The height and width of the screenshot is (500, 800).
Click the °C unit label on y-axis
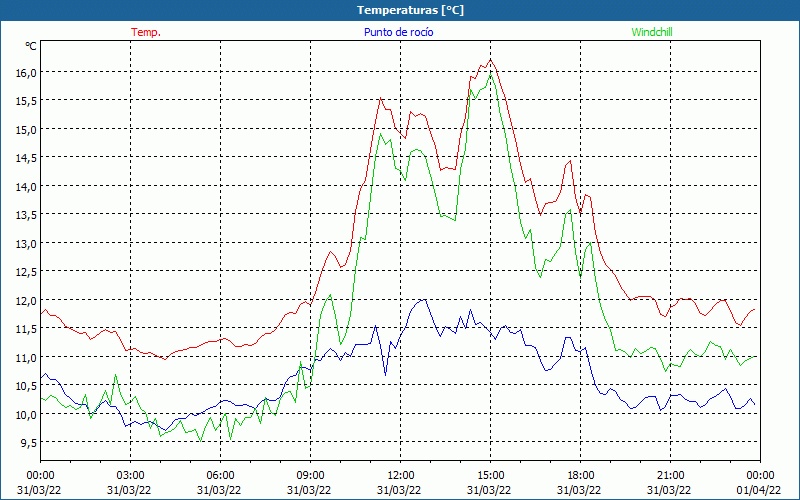coord(31,46)
